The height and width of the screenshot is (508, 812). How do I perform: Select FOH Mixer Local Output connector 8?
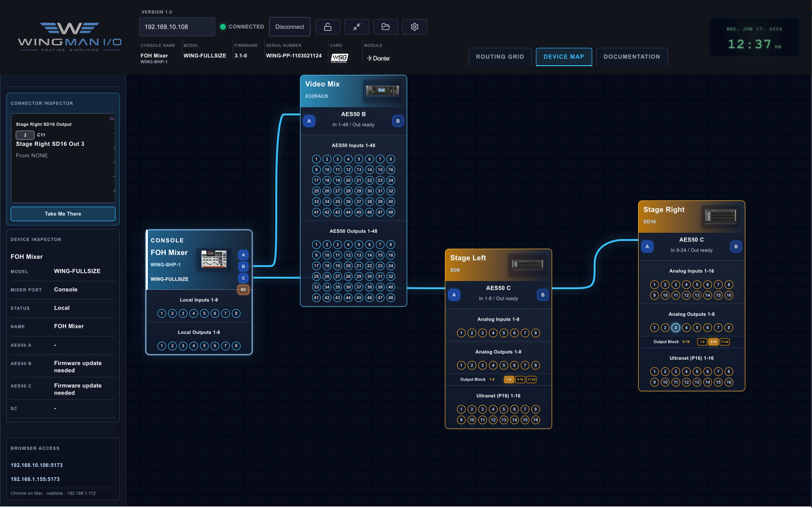click(236, 346)
